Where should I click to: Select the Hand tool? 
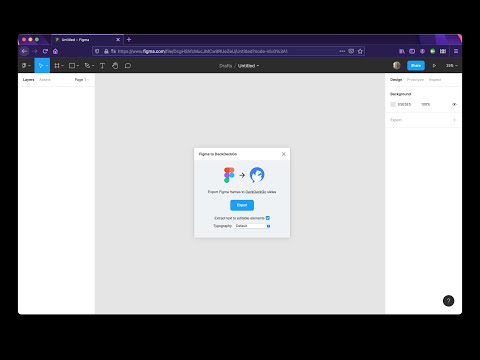click(115, 66)
